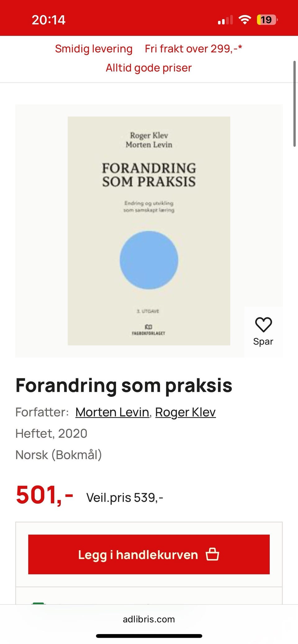Tap the Forandring som praksis heading

[124, 385]
